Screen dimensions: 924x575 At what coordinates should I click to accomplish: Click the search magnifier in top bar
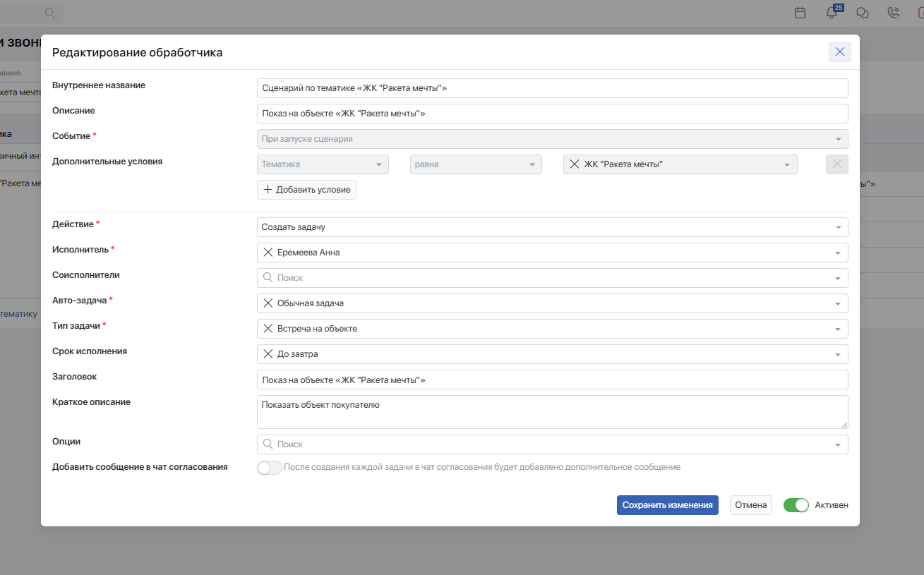pos(50,13)
